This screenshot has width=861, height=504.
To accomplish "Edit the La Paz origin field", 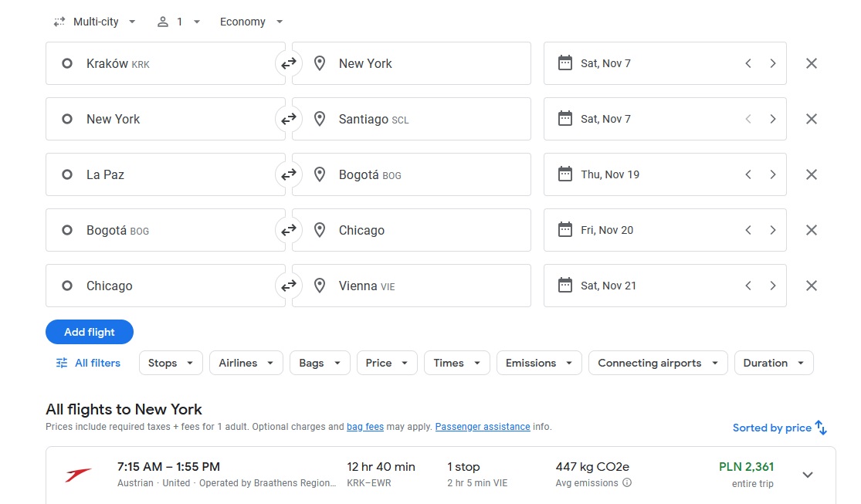I will (x=165, y=174).
